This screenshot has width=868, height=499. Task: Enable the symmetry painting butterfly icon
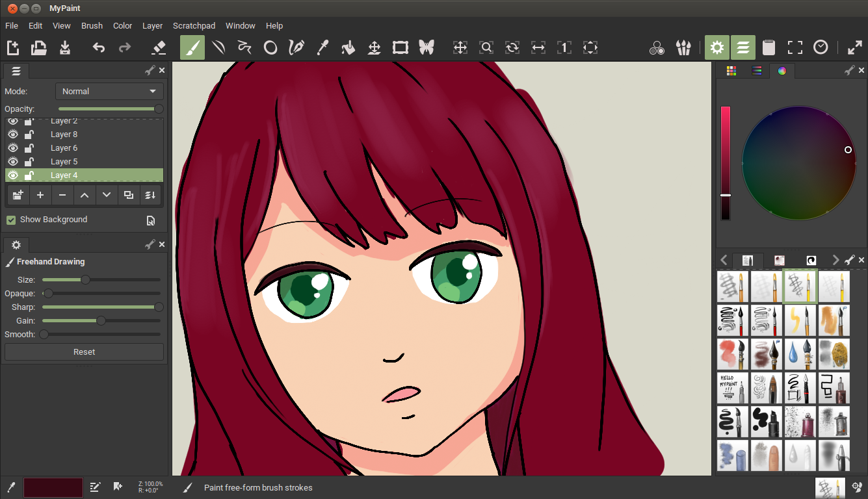pos(427,47)
